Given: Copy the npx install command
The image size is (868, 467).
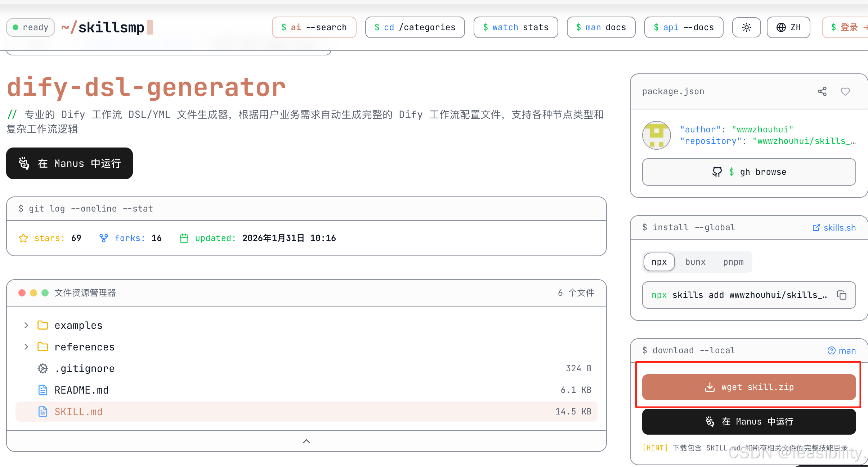Looking at the screenshot, I should [842, 295].
